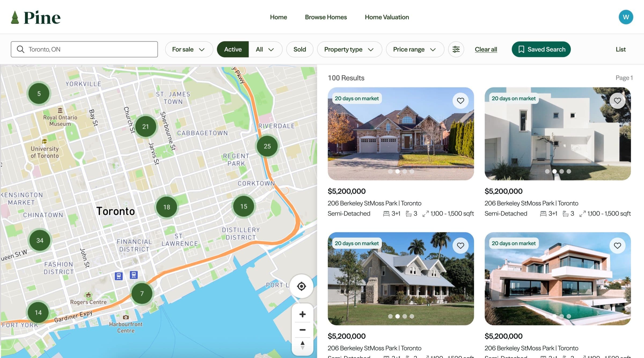
Task: Click the locate-me crosshair icon on the map
Action: click(x=301, y=286)
